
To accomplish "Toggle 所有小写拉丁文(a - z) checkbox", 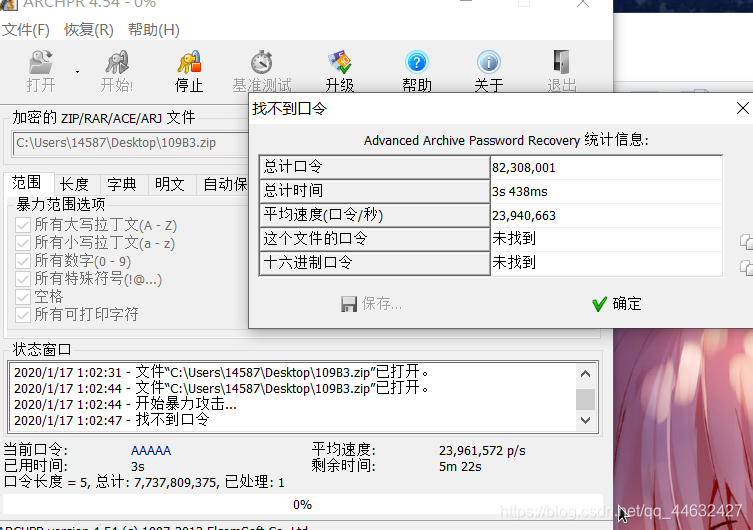I will [23, 243].
